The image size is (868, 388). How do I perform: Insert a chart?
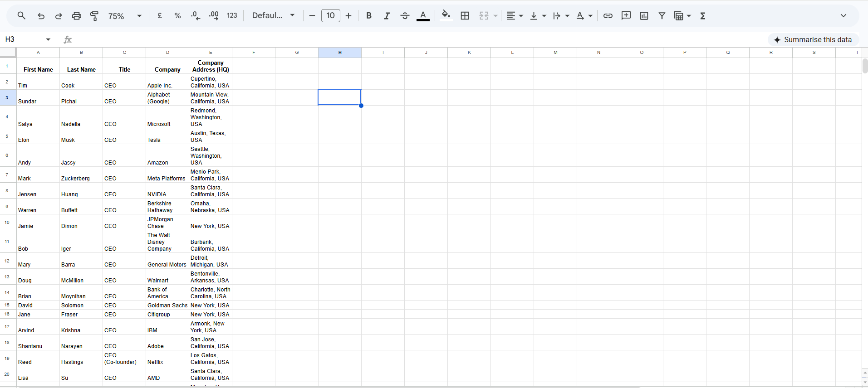644,16
